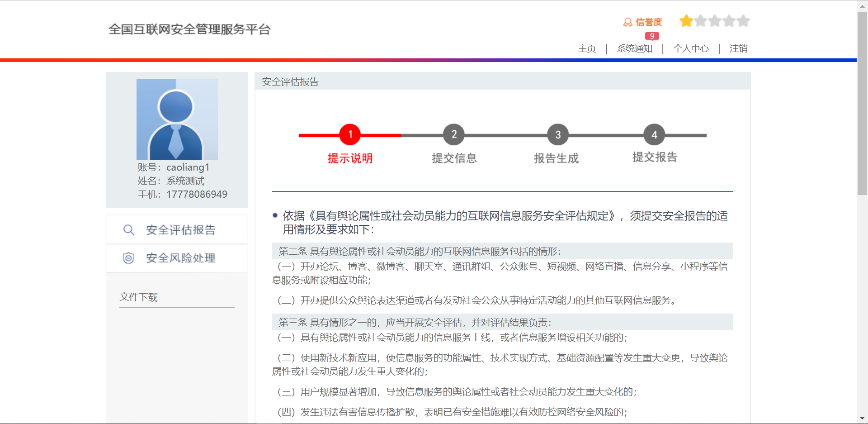This screenshot has height=424, width=868.
Task: Select step 2 circle 提交信息
Action: [454, 134]
